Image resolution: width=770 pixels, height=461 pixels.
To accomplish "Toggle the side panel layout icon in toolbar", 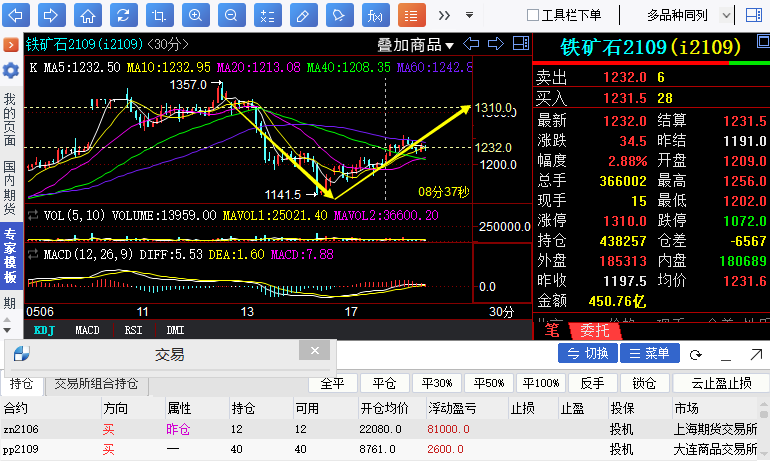I will (x=753, y=15).
